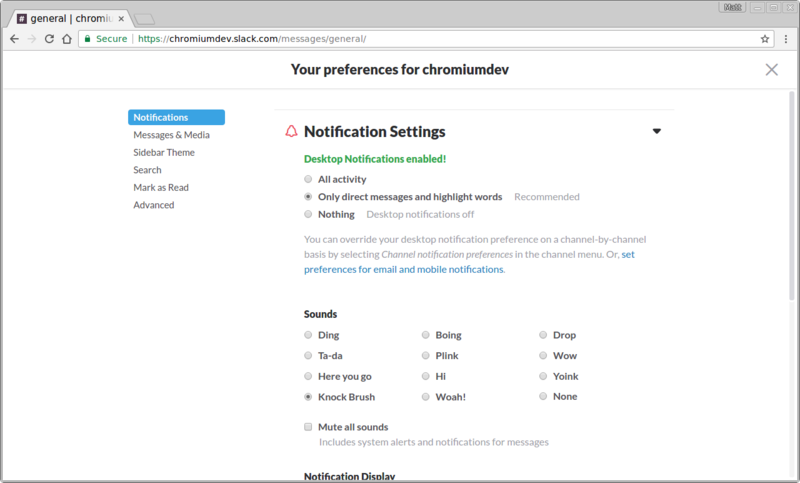The image size is (800, 483).
Task: Select the Knock Brush sound
Action: (308, 397)
